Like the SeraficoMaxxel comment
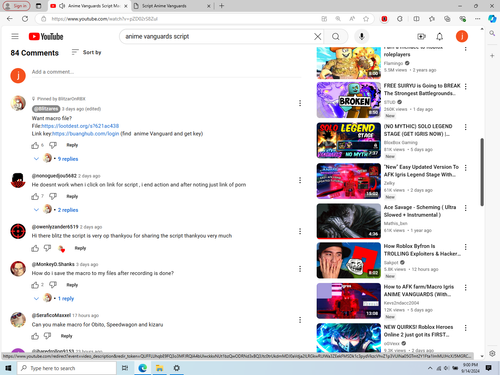The width and height of the screenshot is (500, 375). 35,336
